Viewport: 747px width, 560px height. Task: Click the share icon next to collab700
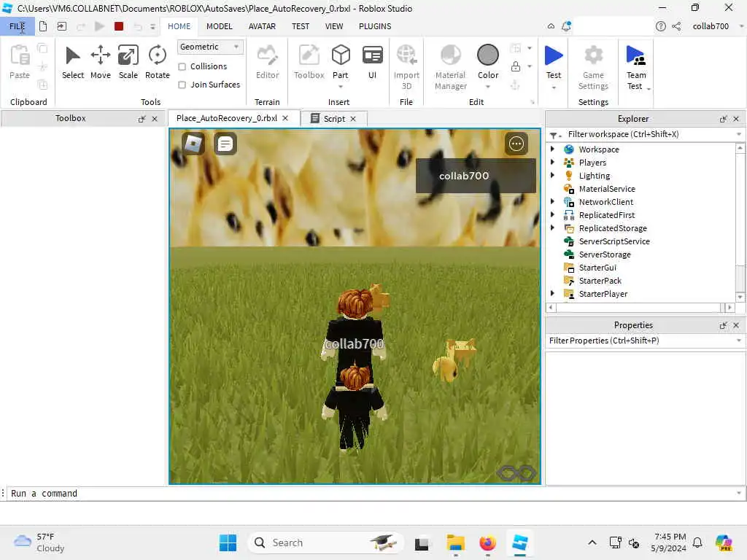click(676, 26)
